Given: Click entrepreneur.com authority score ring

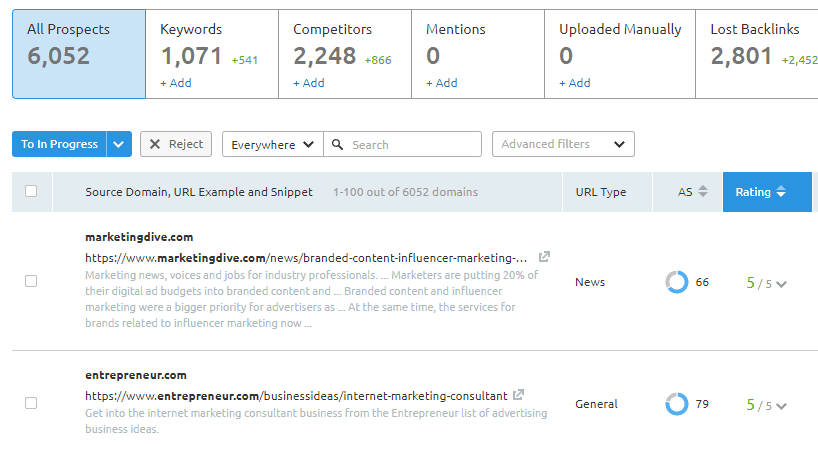Looking at the screenshot, I should pos(677,404).
